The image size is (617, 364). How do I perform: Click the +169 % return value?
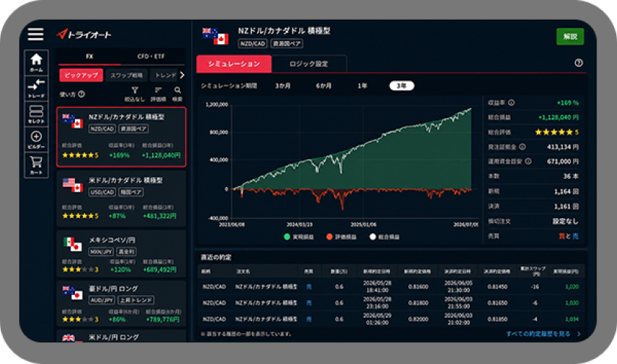pyautogui.click(x=567, y=103)
